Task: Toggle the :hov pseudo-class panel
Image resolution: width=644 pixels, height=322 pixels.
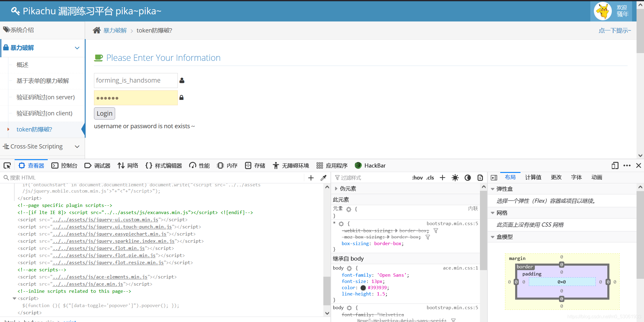Action: click(417, 178)
